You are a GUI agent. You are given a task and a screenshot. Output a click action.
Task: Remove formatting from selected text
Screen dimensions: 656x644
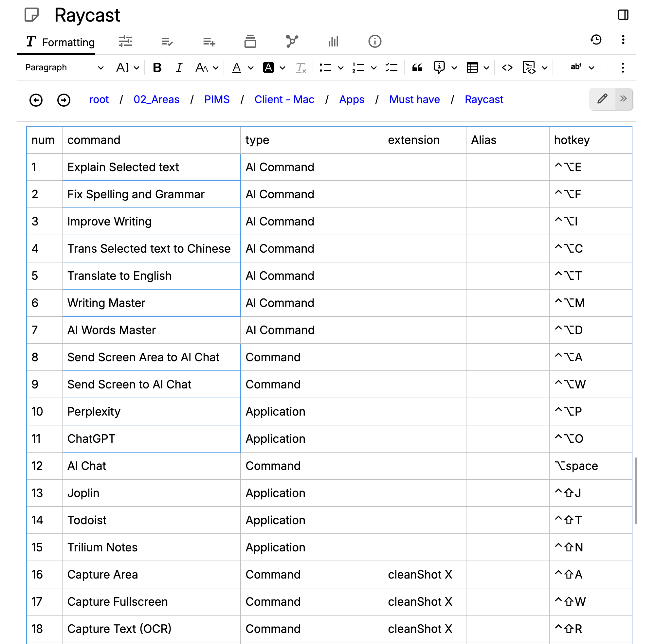[x=301, y=68]
